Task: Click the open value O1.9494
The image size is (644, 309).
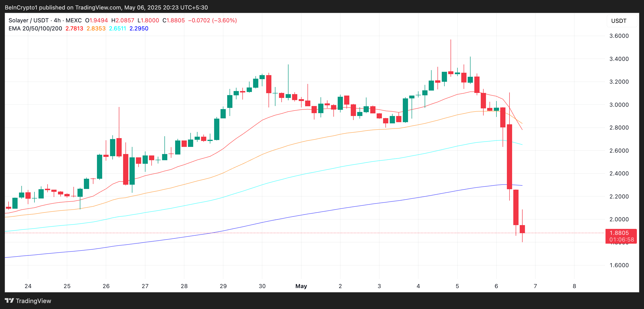Action: 96,20
